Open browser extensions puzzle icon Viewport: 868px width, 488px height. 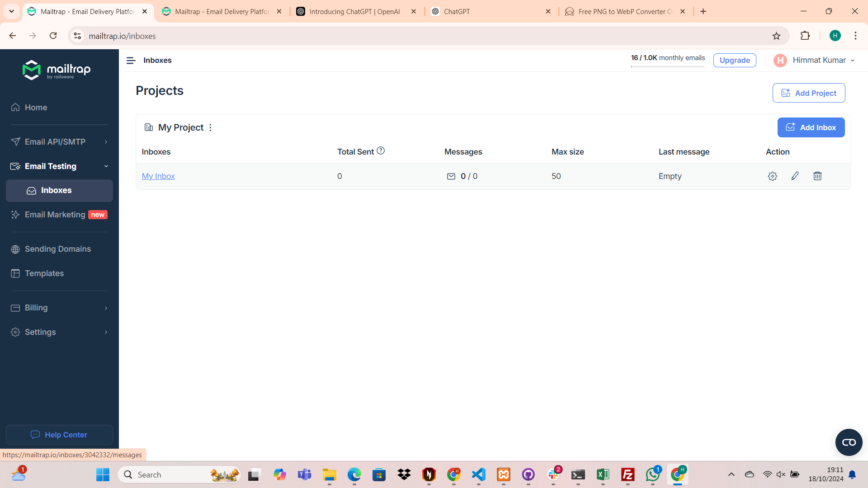pyautogui.click(x=805, y=36)
